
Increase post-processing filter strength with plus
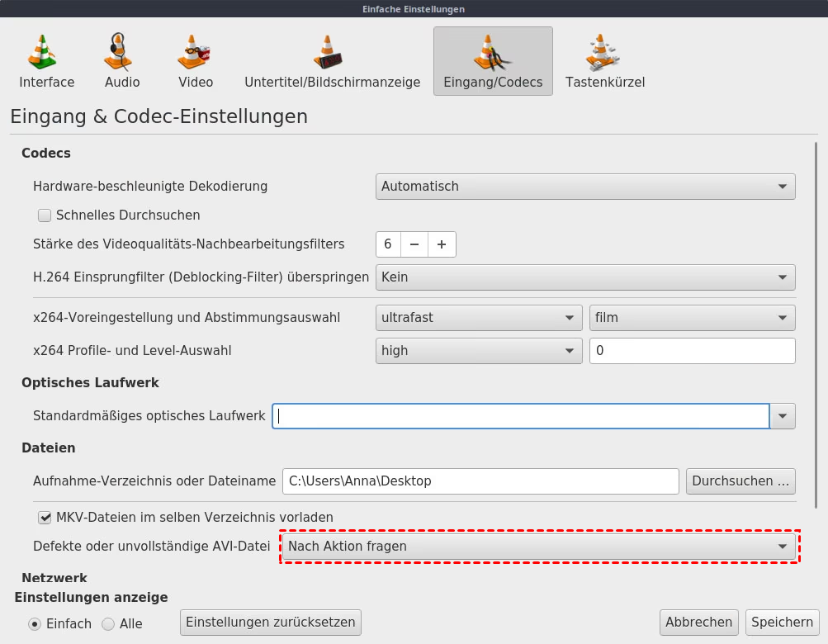click(x=442, y=244)
